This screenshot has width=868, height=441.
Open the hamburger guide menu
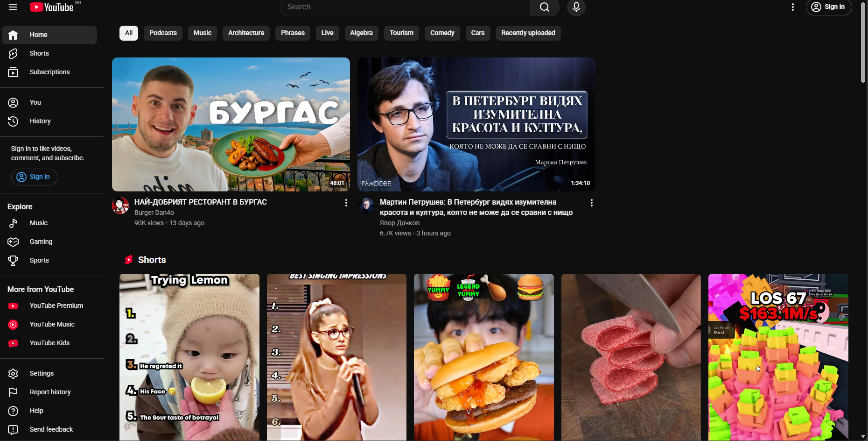point(13,7)
